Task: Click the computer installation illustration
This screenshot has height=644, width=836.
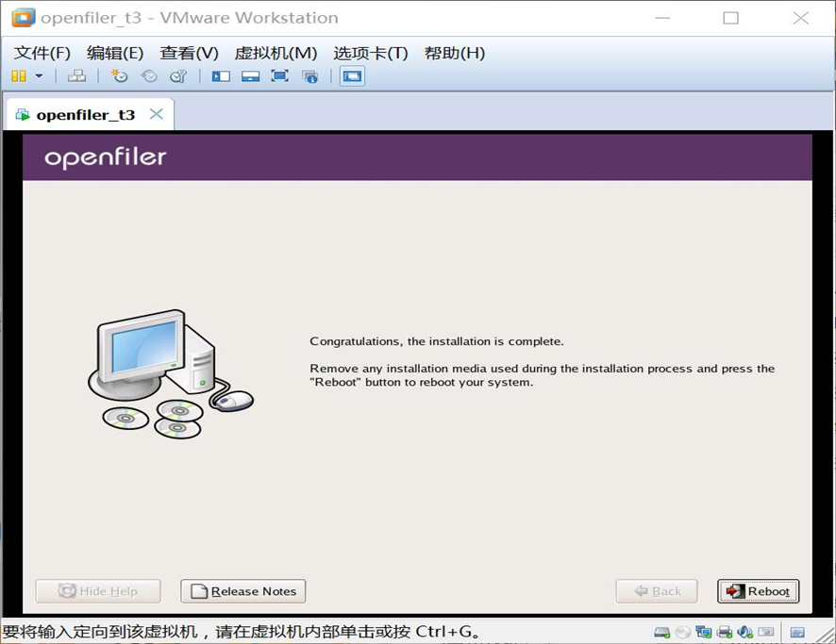Action: tap(171, 374)
